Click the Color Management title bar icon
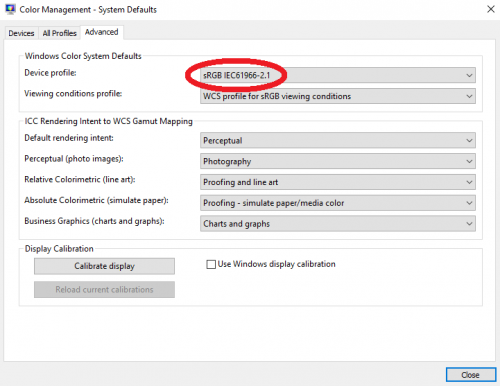500x386 pixels. point(10,9)
